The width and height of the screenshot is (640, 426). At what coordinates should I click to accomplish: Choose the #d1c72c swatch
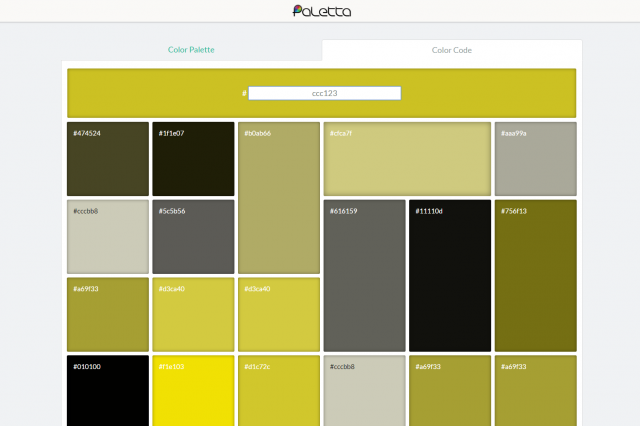(279, 392)
